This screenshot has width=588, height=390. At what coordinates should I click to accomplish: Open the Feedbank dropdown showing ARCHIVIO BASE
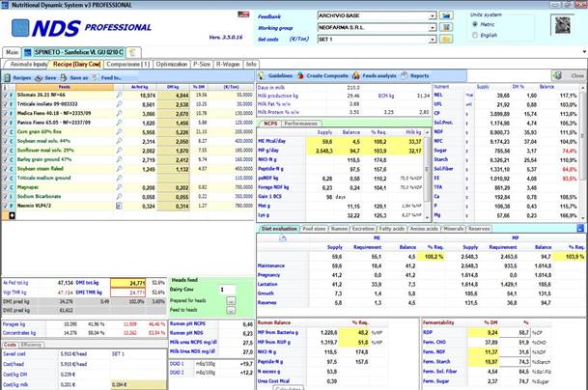pos(433,15)
